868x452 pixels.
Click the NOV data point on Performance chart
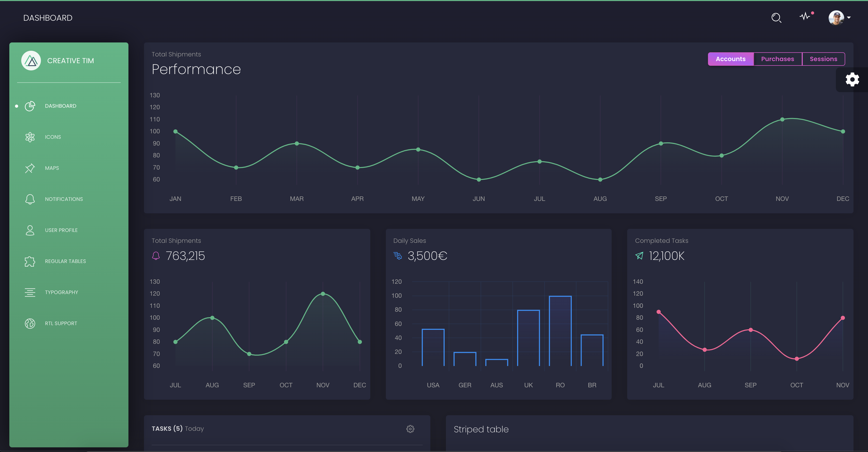782,120
